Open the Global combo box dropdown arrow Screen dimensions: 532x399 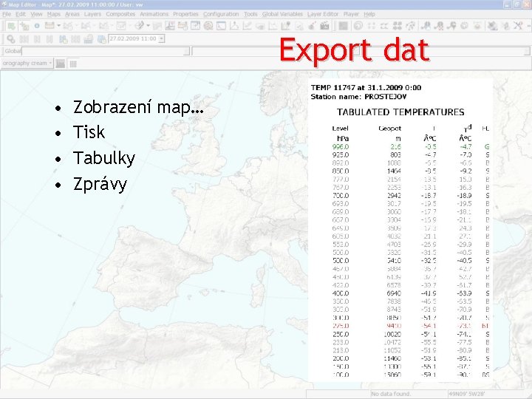[186, 51]
